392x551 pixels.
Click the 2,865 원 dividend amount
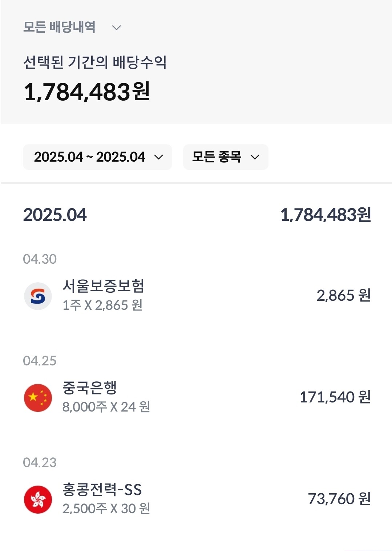coord(343,296)
